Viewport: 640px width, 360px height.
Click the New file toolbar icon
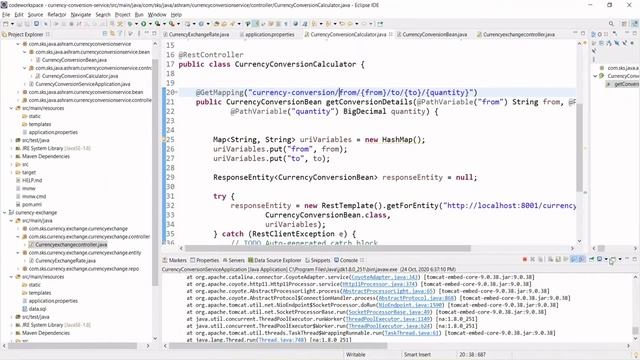[6, 24]
